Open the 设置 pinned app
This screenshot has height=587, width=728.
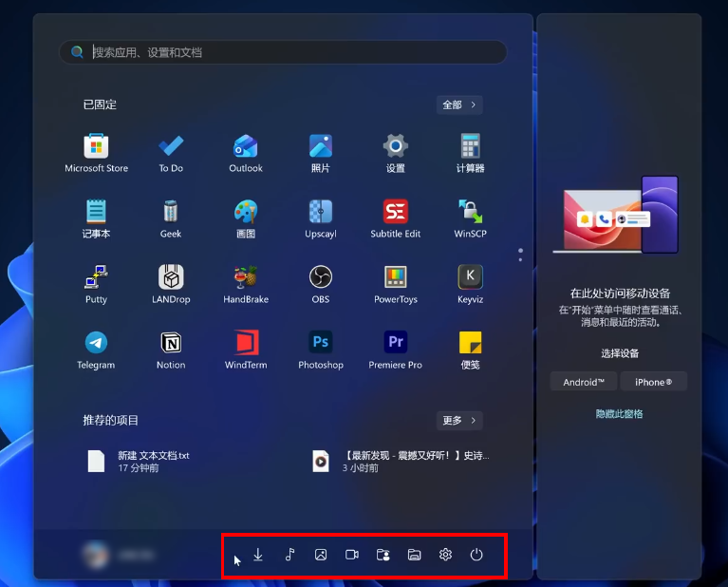click(x=395, y=153)
